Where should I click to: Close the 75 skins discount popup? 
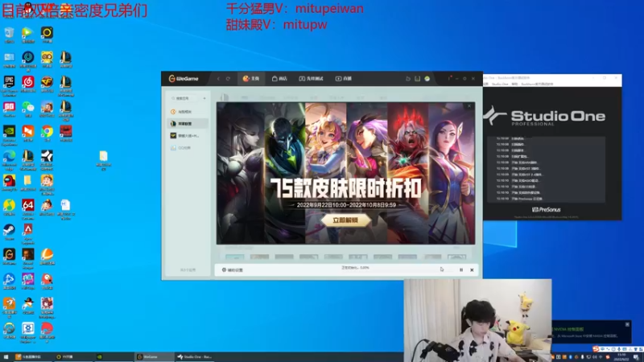point(469,106)
